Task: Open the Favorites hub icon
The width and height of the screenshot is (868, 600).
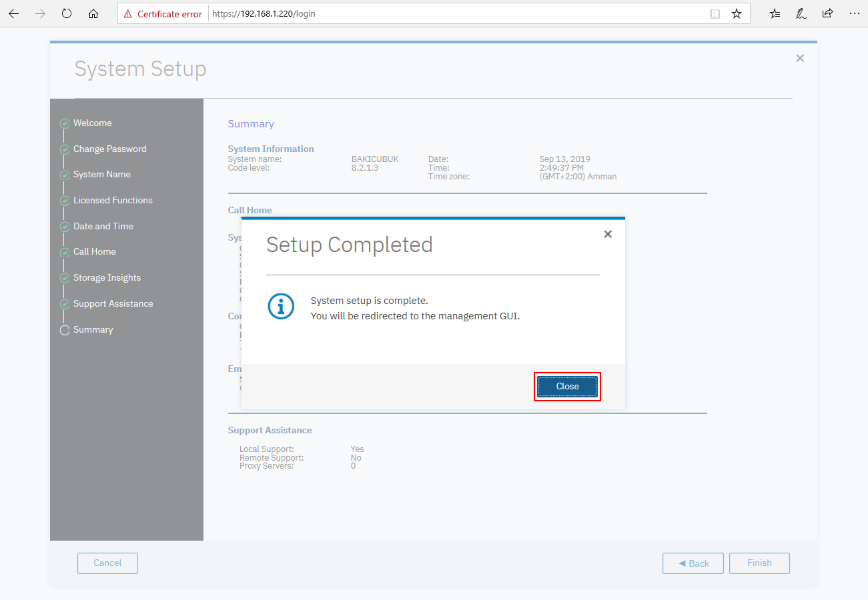Action: coord(775,13)
